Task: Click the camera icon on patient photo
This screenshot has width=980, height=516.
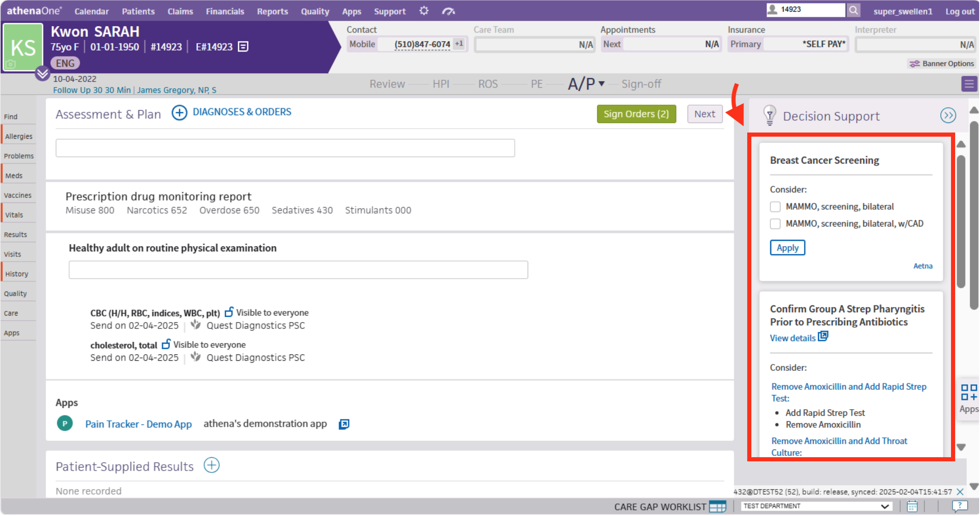Action: click(x=10, y=64)
